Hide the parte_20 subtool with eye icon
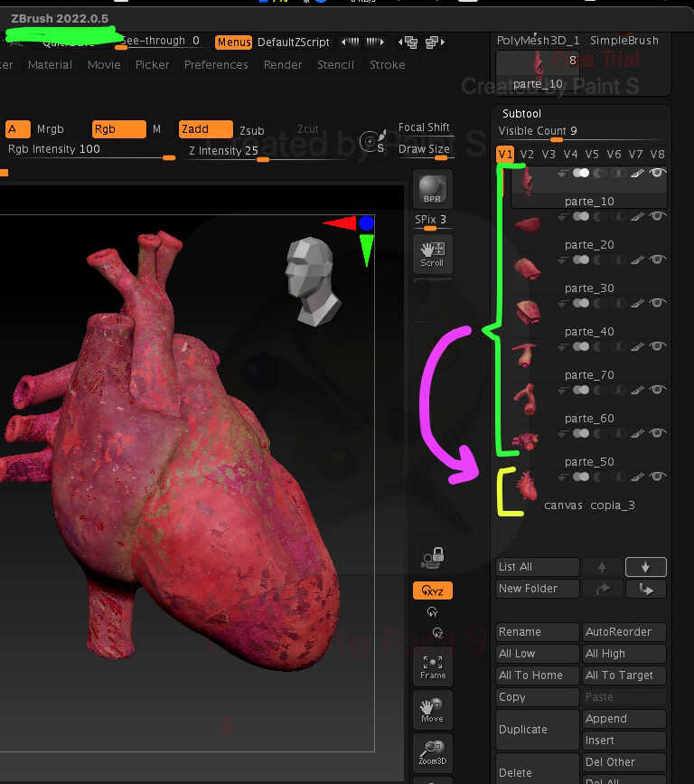The width and height of the screenshot is (694, 784). pos(658,216)
